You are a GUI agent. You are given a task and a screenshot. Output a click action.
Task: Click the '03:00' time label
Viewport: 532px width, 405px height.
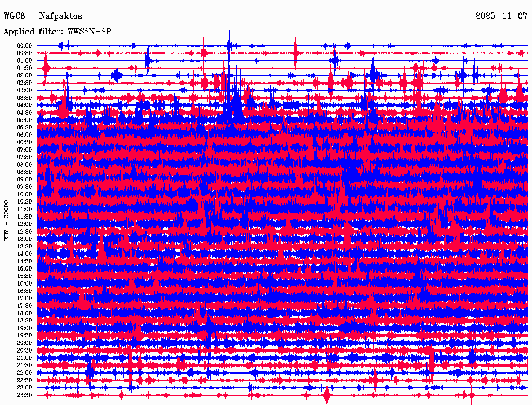point(24,90)
